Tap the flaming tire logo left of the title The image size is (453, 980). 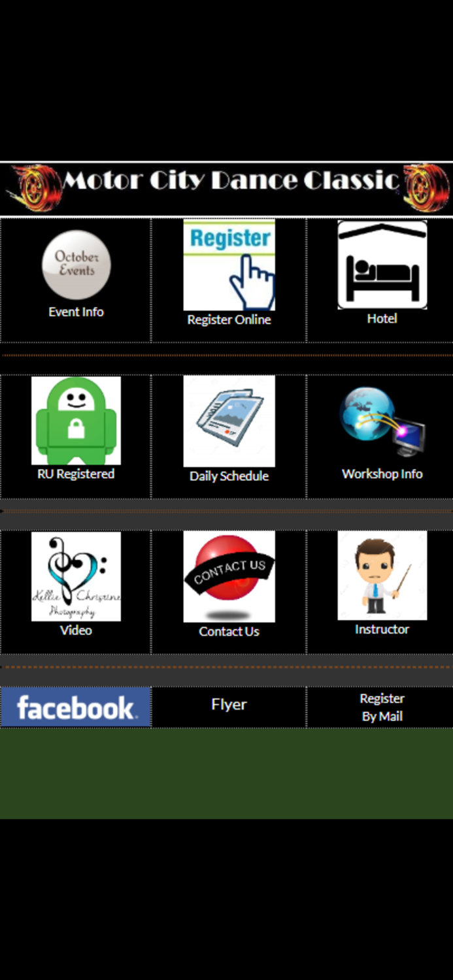point(33,187)
